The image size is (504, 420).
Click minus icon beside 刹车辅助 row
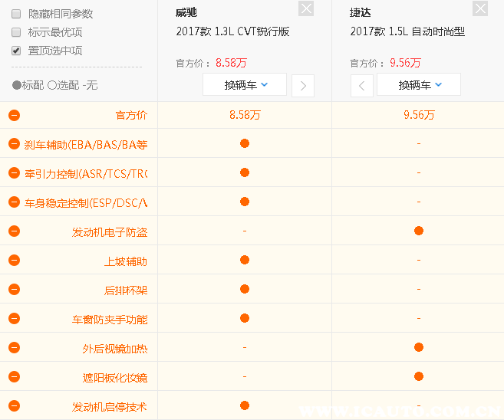click(x=14, y=143)
